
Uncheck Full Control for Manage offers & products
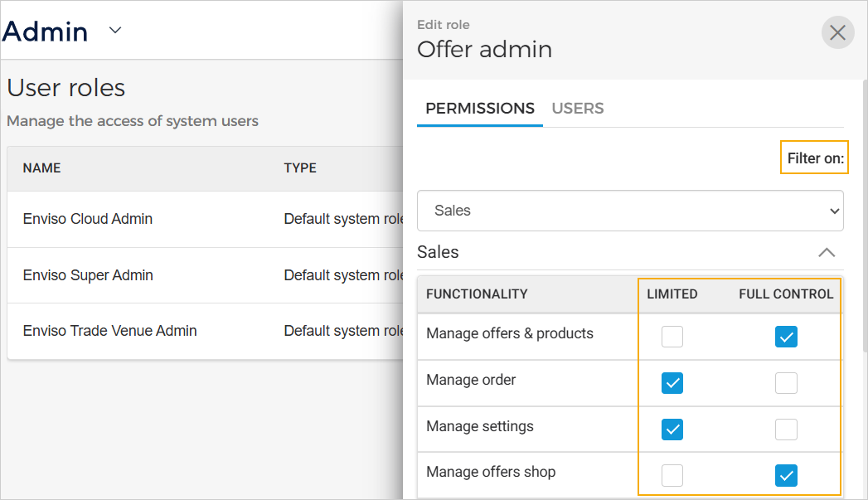coord(785,337)
